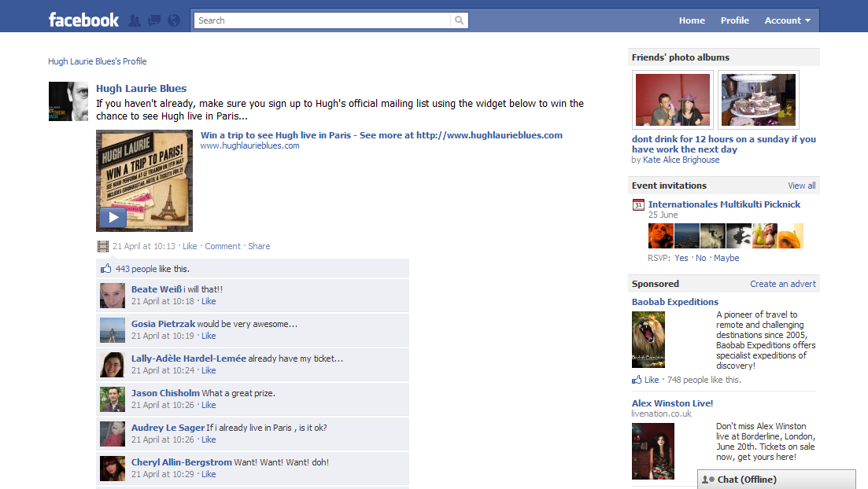Click Comment on the post
This screenshot has width=868, height=489.
tap(223, 246)
